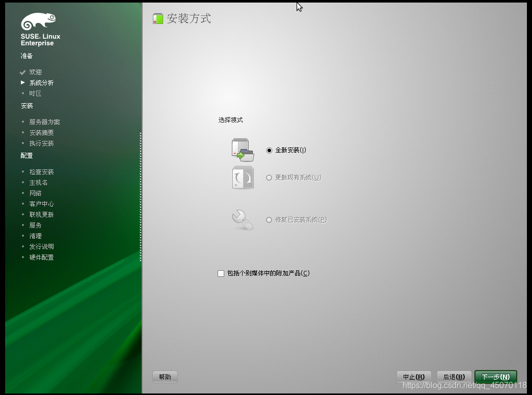Click the 联机更新 step
The image size is (532, 395).
[x=41, y=215]
